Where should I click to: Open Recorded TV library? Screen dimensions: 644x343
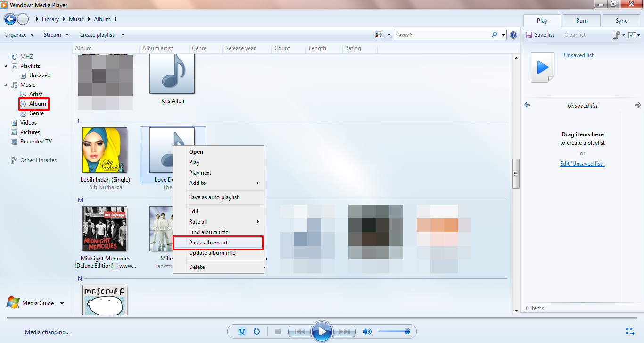click(x=36, y=142)
